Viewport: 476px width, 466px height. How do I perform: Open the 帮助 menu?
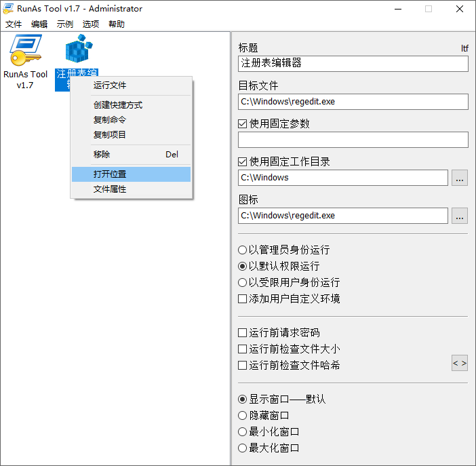pyautogui.click(x=117, y=24)
